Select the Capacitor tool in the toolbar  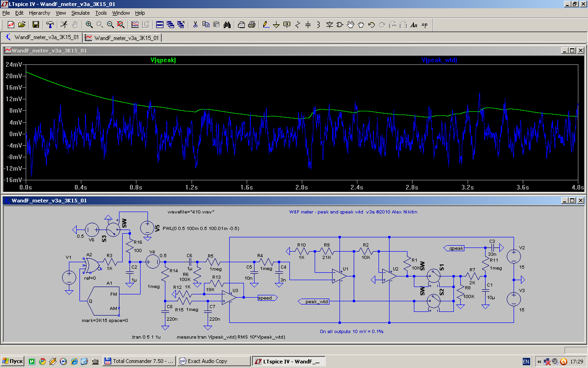308,25
